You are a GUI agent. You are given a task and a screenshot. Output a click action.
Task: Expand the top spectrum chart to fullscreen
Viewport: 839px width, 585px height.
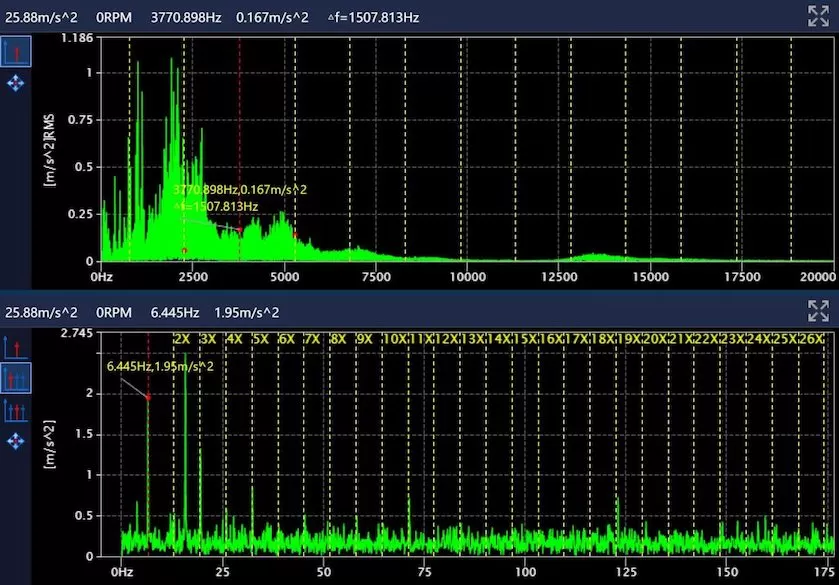click(x=818, y=14)
